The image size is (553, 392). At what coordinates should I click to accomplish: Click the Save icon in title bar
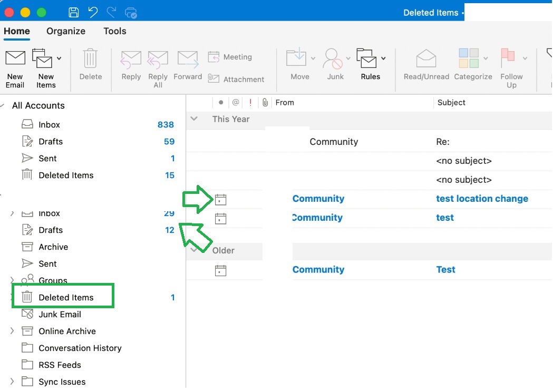coord(73,12)
